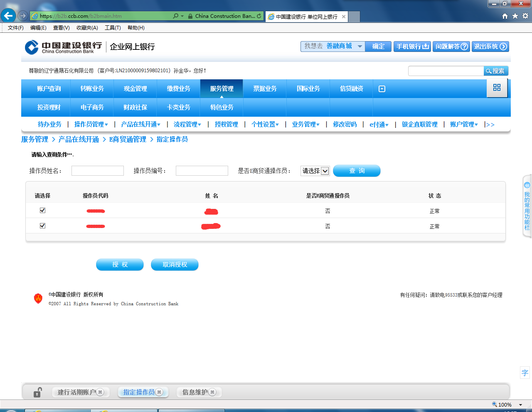Click the 操作员姓名 input field

(x=98, y=171)
